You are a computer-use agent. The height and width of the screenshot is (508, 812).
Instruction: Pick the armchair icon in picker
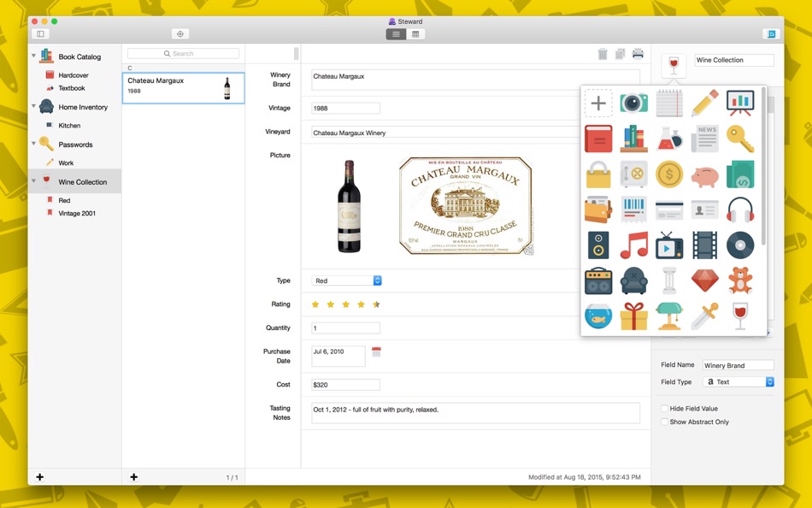(633, 281)
